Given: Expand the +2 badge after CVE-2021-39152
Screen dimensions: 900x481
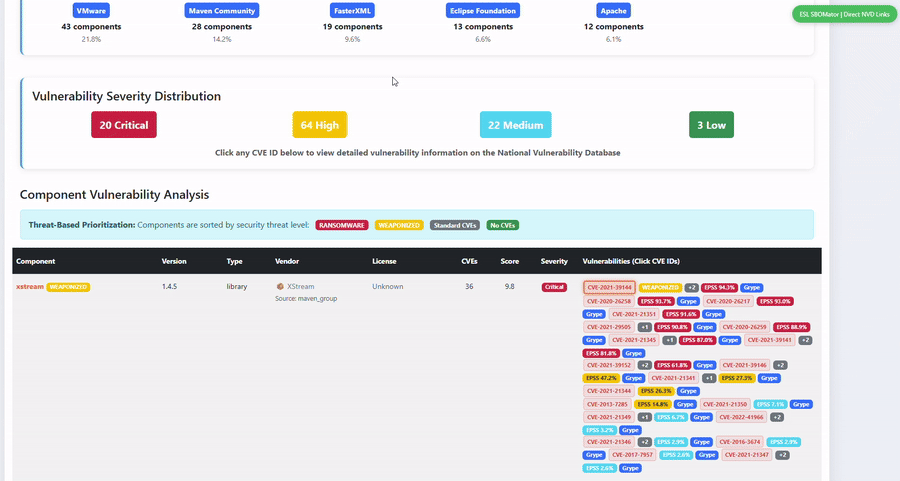Looking at the screenshot, I should click(x=645, y=365).
